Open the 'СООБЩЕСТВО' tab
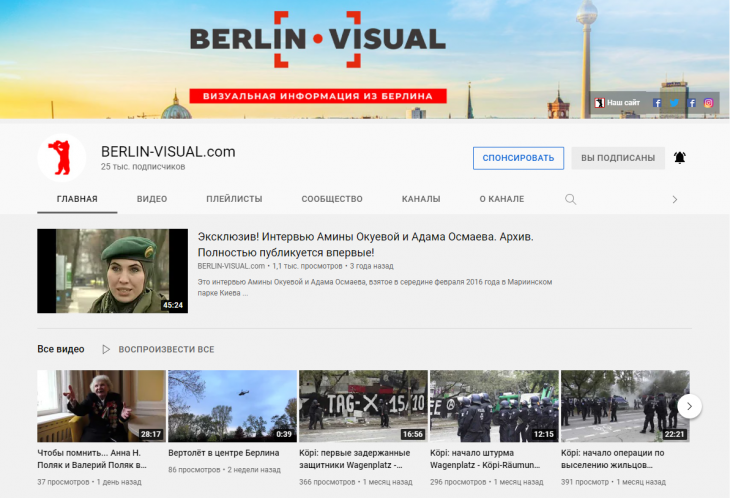 tap(332, 199)
